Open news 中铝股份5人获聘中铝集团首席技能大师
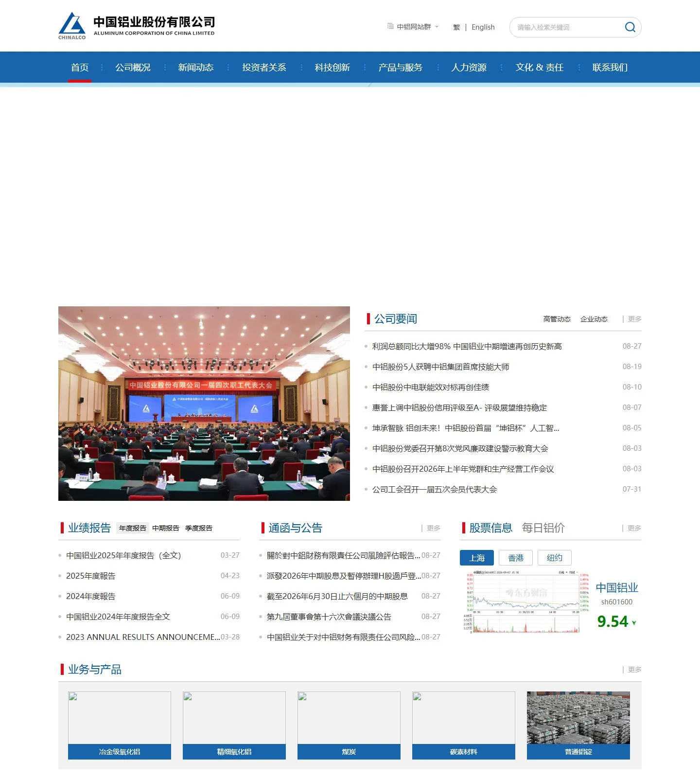 [x=441, y=367]
